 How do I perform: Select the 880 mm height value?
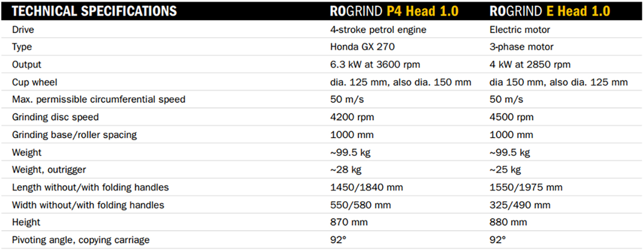point(508,222)
